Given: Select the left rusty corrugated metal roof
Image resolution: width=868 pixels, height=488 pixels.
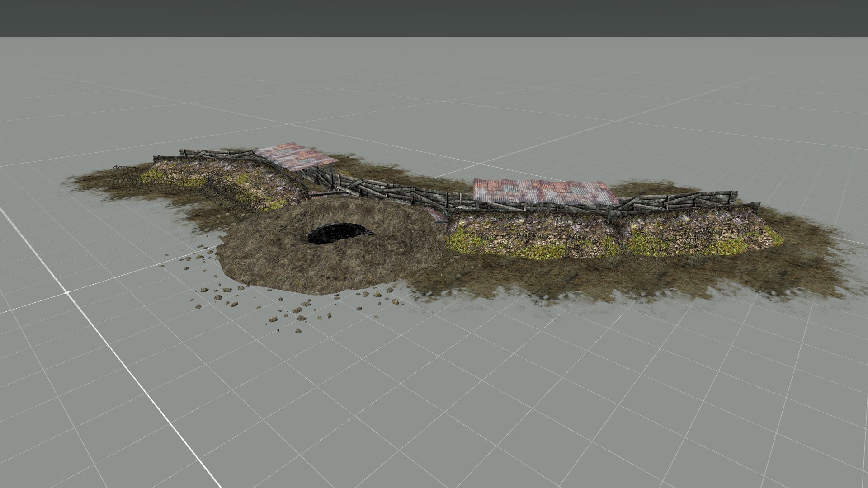Looking at the screenshot, I should pyautogui.click(x=297, y=156).
